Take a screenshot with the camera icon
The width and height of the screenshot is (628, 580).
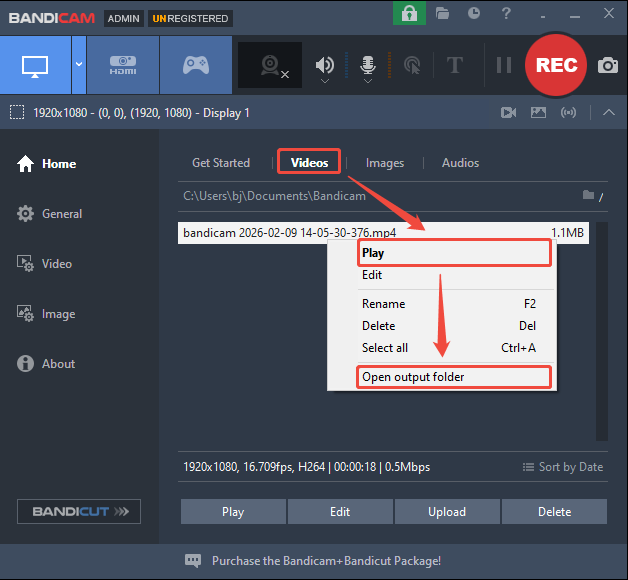click(608, 65)
